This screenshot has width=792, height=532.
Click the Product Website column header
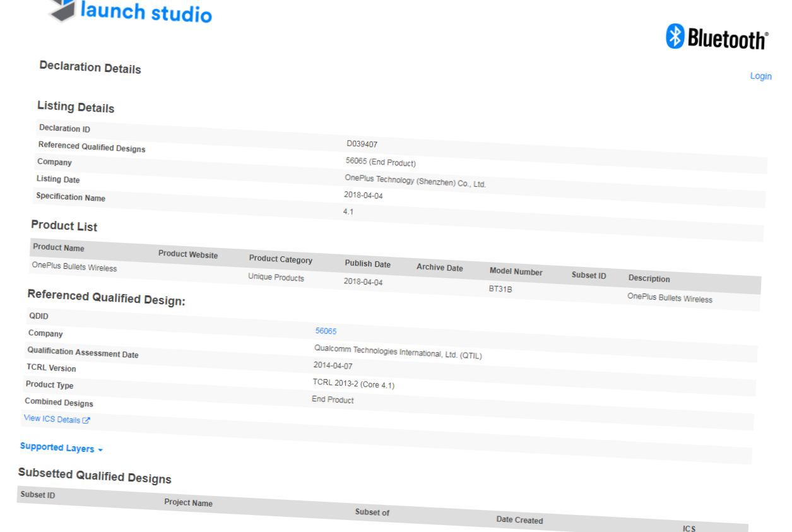coord(188,254)
